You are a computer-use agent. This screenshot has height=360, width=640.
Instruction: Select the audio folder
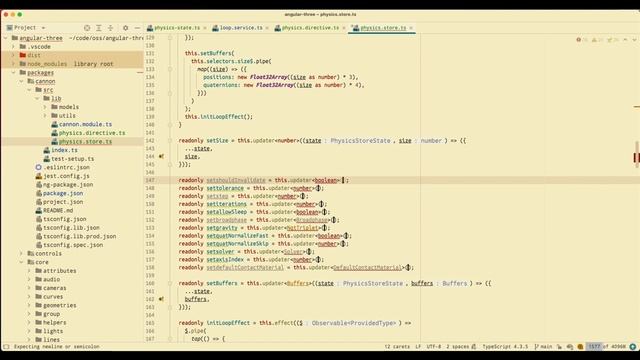(51, 279)
